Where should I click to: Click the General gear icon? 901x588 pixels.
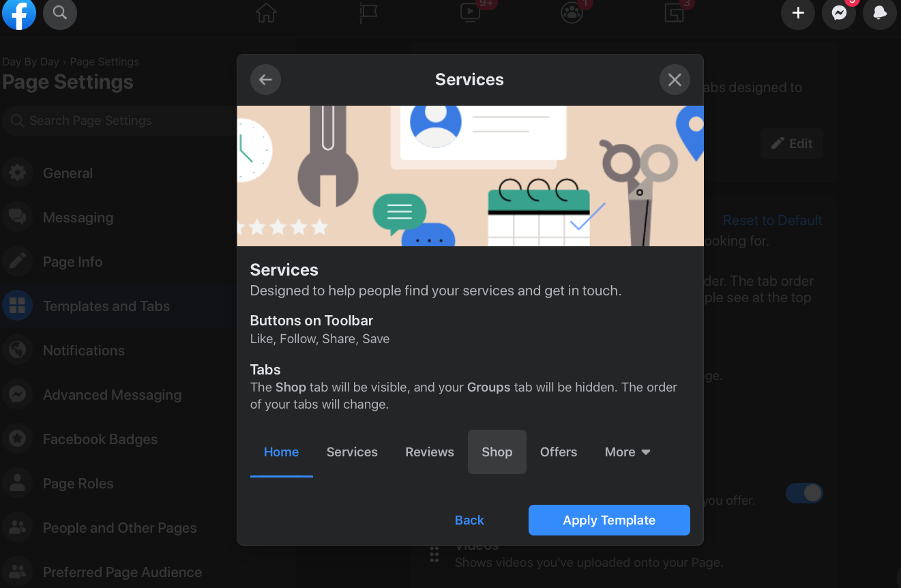click(18, 173)
